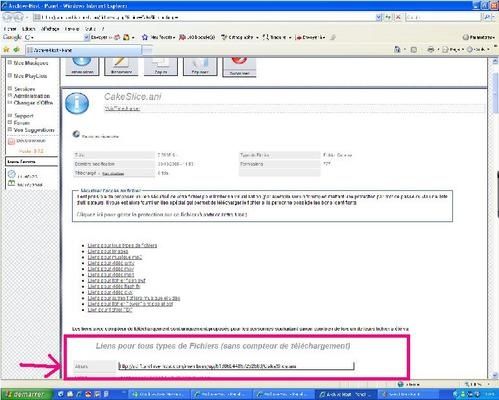
Task: Click the Déconnexion icon in the sidebar
Action: coord(11,141)
